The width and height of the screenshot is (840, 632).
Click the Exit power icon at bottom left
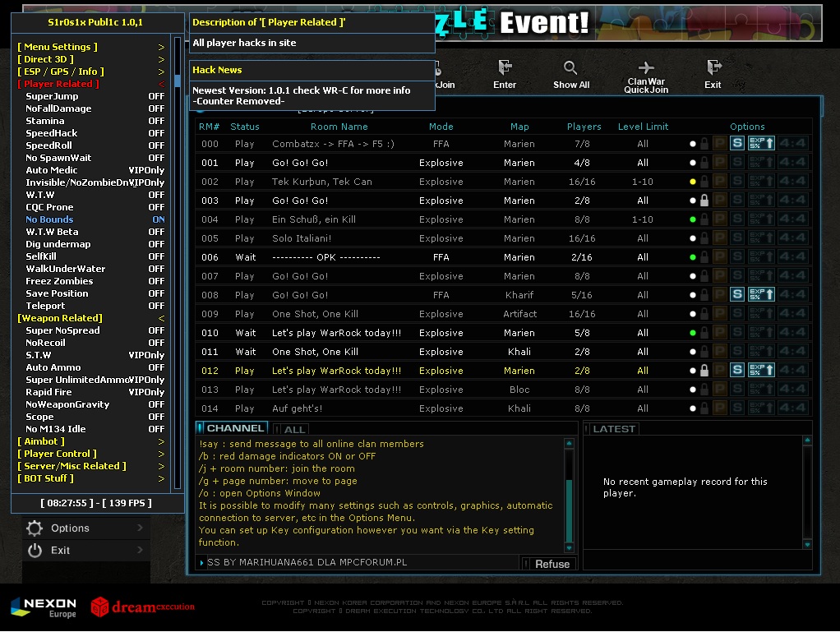coord(35,551)
